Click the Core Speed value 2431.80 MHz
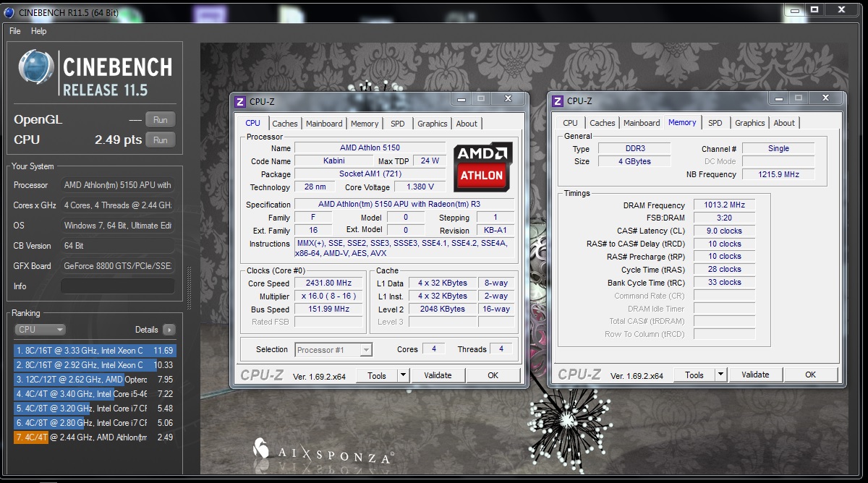The image size is (868, 483). tap(330, 283)
